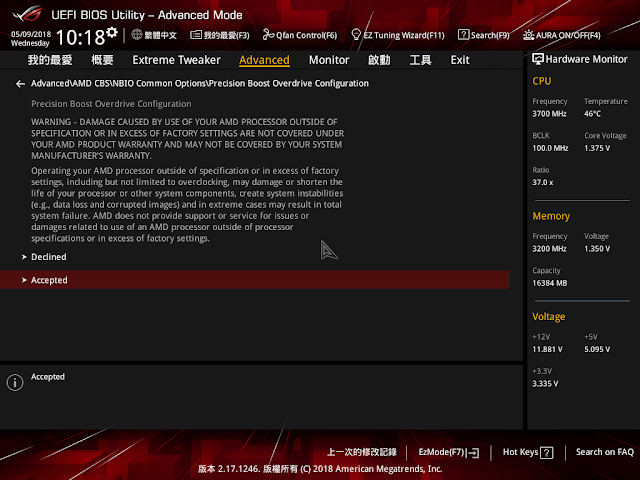The width and height of the screenshot is (640, 480).
Task: Click +12V value 11.881 V
Action: (547, 349)
